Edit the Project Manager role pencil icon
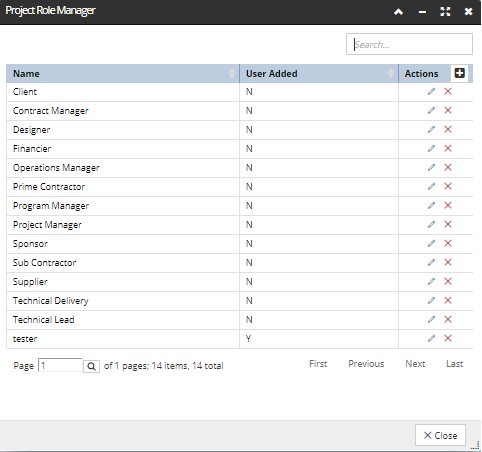 pos(431,224)
